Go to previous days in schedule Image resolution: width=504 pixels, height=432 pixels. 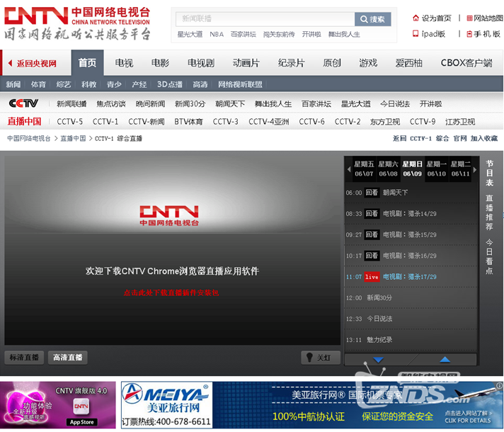[x=349, y=169]
